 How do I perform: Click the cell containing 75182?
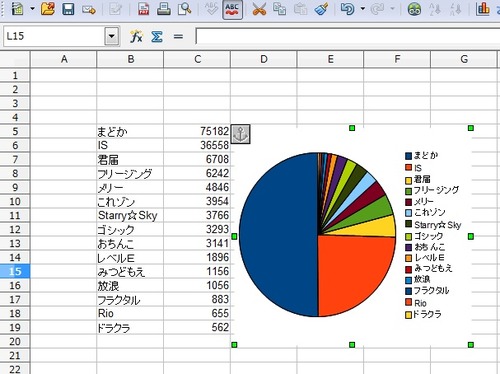coord(197,131)
